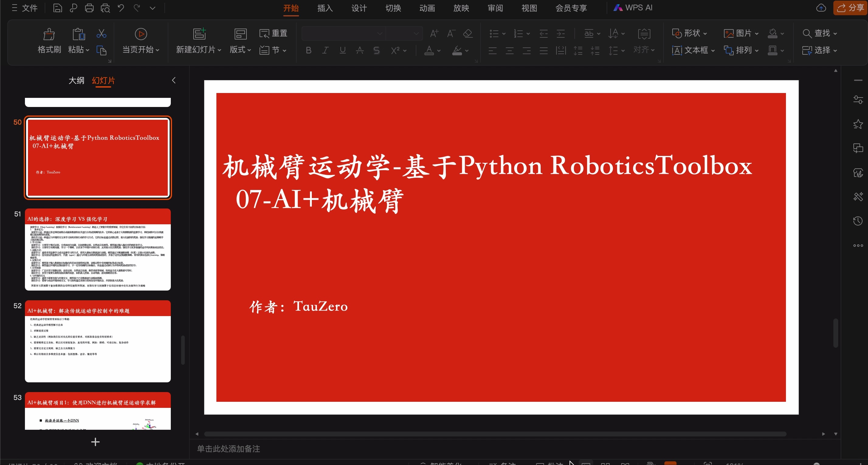Switch to the 大纲 outline tab
The width and height of the screenshot is (868, 465).
point(77,81)
